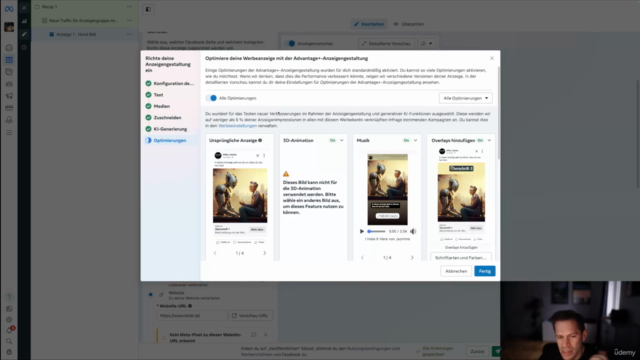Expand the Overlays hinzufügen On dropdown chevron
Viewport: 640px width, 360px height.
tap(489, 140)
